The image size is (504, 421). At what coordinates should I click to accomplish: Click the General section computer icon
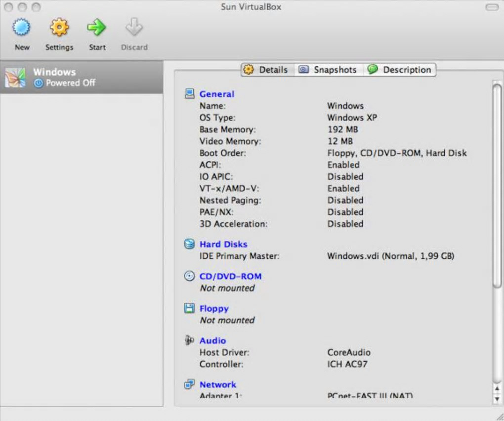[x=189, y=94]
